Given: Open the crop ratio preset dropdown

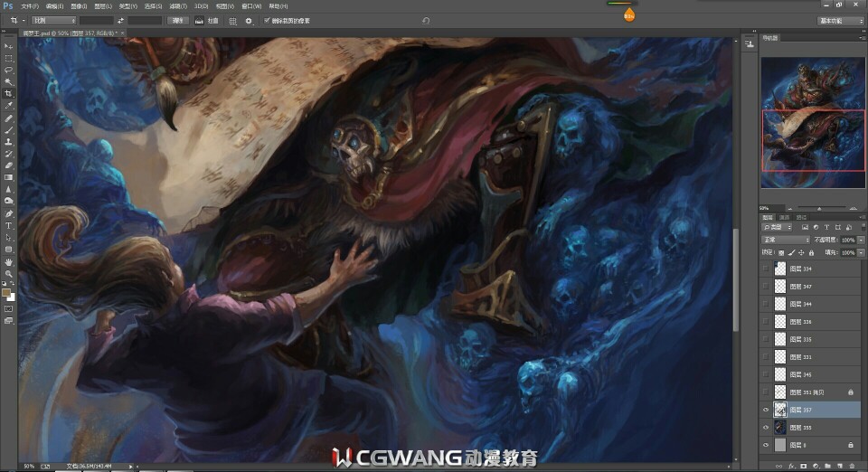Looking at the screenshot, I should pos(53,21).
